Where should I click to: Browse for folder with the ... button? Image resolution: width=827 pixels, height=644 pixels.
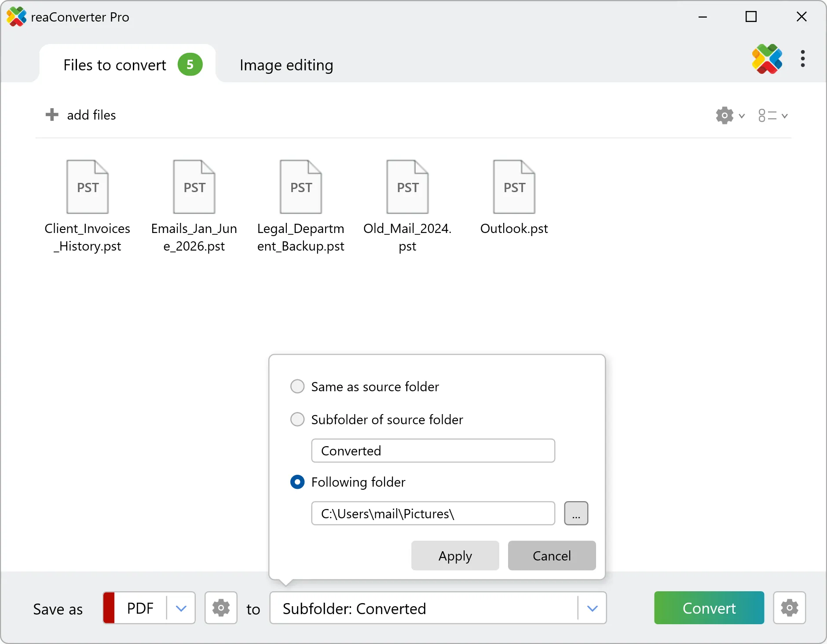[x=576, y=513]
